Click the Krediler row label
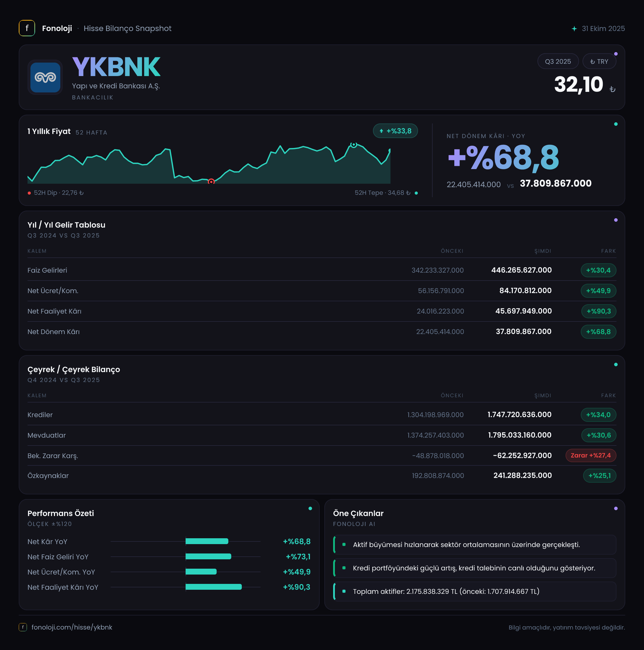This screenshot has width=644, height=650. click(40, 415)
